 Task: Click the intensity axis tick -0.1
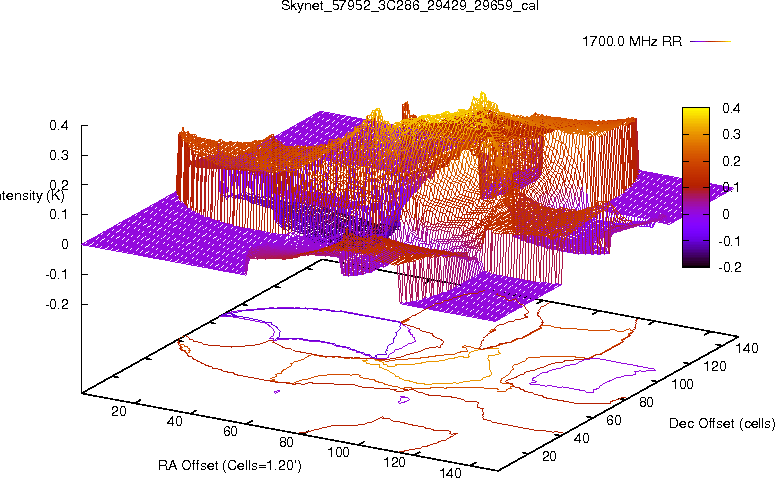57,274
